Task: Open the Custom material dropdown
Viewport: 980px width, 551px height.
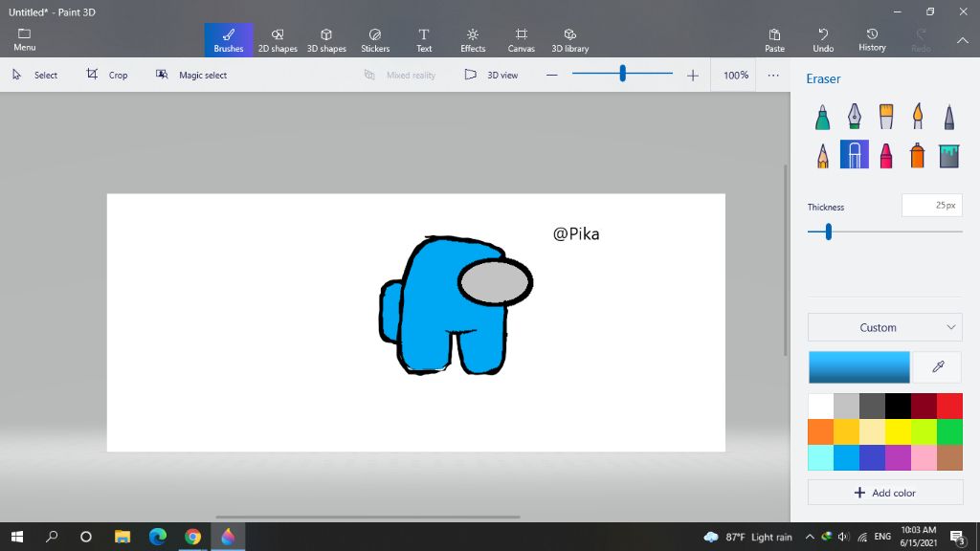Action: tap(884, 327)
